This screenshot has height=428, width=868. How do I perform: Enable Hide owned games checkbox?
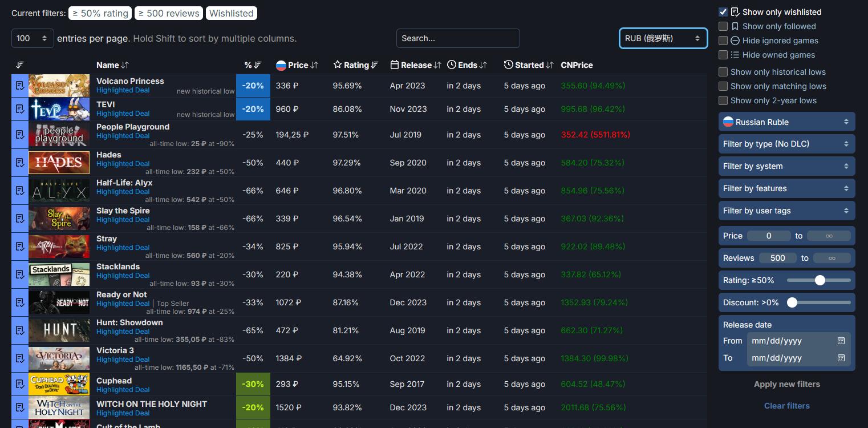point(723,55)
